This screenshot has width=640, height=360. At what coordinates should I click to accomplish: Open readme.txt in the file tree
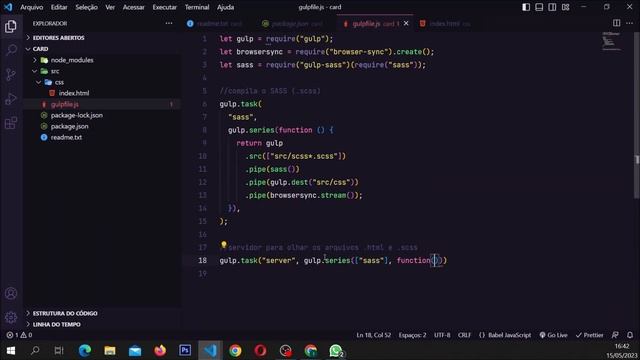pos(66,137)
